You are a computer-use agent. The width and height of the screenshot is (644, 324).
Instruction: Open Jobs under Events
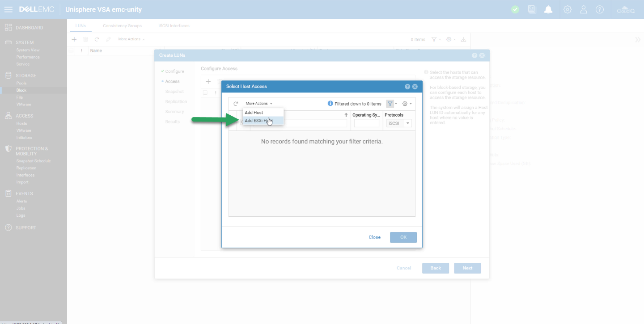click(x=21, y=208)
